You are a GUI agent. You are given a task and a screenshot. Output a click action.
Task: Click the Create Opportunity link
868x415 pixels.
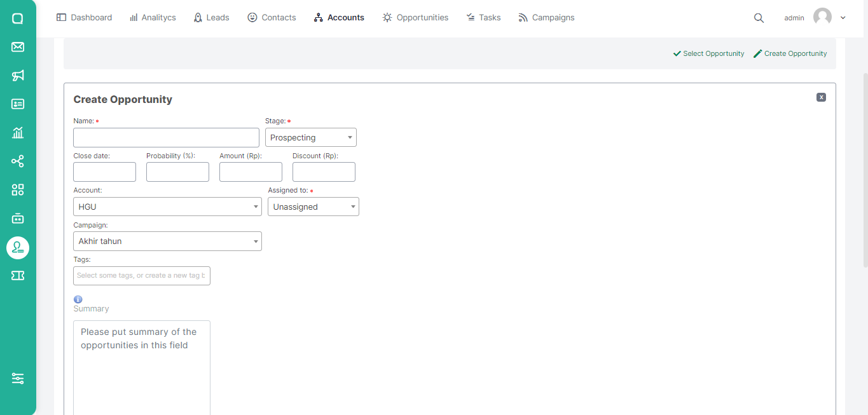(790, 53)
